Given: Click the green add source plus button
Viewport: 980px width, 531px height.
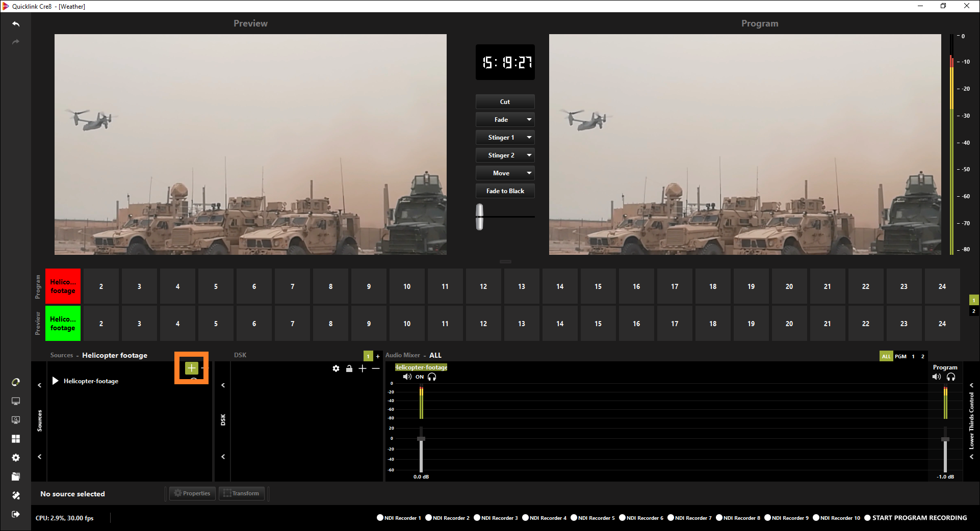Looking at the screenshot, I should pos(191,367).
